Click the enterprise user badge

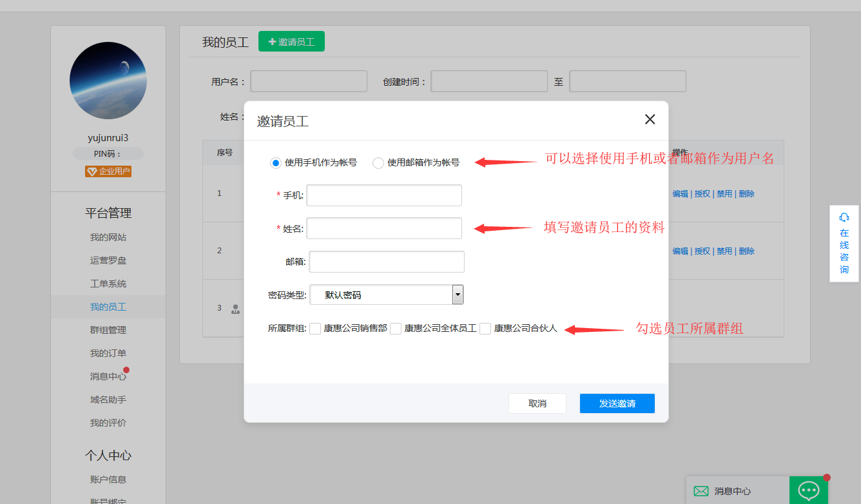click(x=108, y=171)
